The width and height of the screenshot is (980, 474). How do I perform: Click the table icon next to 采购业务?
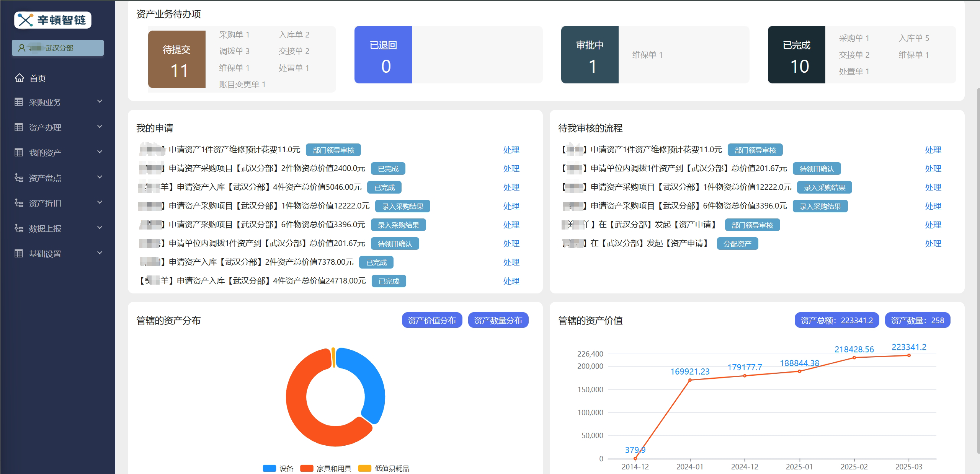[x=19, y=102]
